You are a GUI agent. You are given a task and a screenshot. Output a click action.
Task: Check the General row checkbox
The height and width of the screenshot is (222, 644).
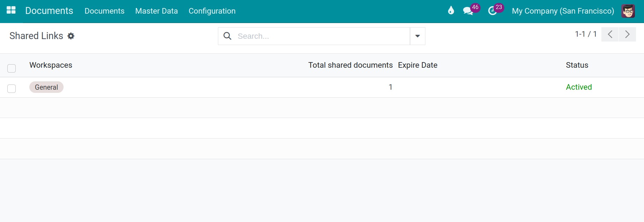(12, 88)
